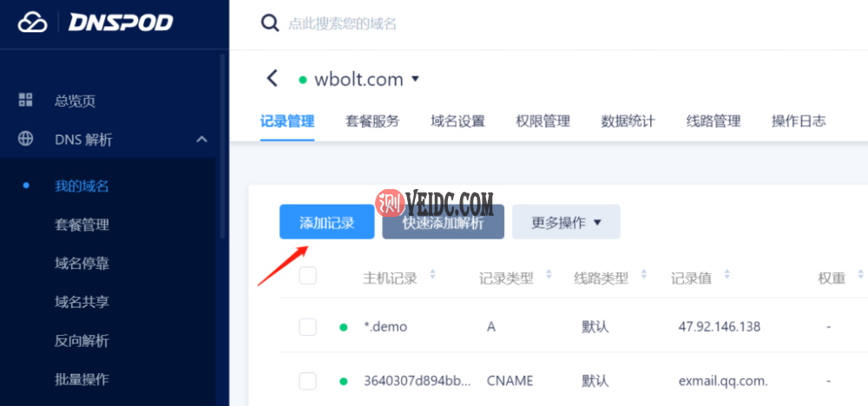Viewport: 868px width, 406px height.
Task: Check the select-all records checkbox
Action: point(308,276)
